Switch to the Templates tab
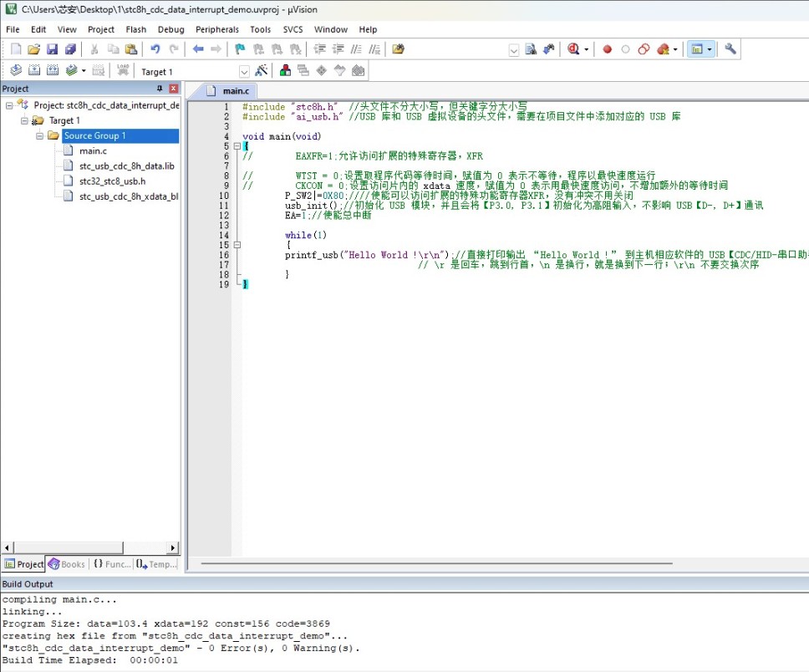 [x=156, y=564]
